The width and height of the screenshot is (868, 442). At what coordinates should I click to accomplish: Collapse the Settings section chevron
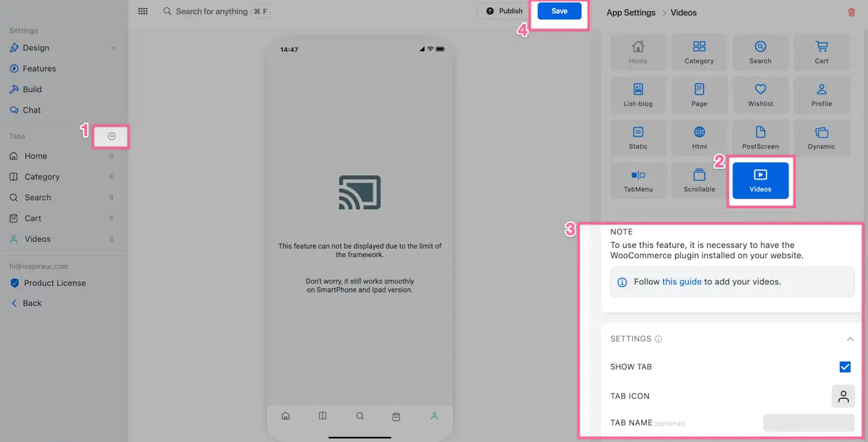pyautogui.click(x=850, y=339)
